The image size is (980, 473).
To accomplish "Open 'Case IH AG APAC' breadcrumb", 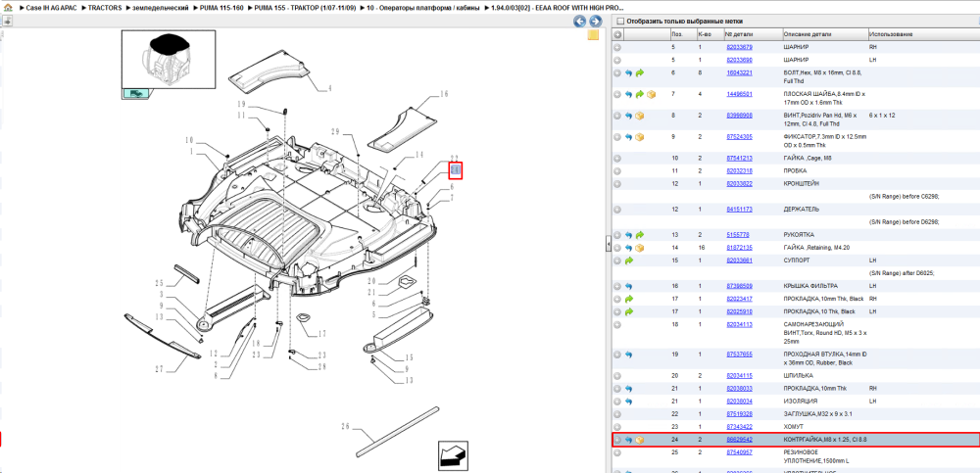I will 53,8.
